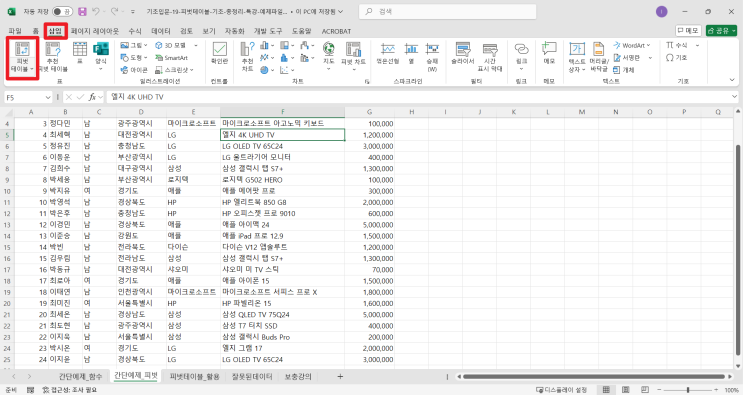Click the Comments (메모) button at top right
This screenshot has height=395, width=743.
coord(688,31)
